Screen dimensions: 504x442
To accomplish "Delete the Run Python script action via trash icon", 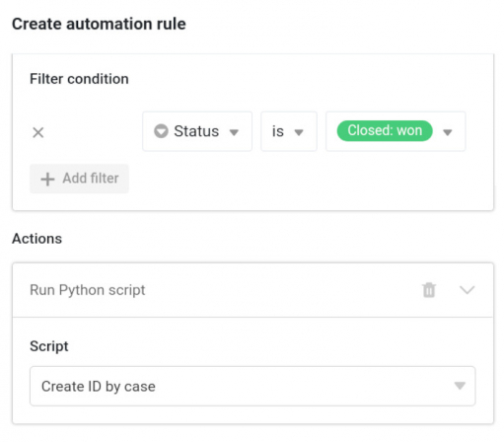I will point(429,290).
